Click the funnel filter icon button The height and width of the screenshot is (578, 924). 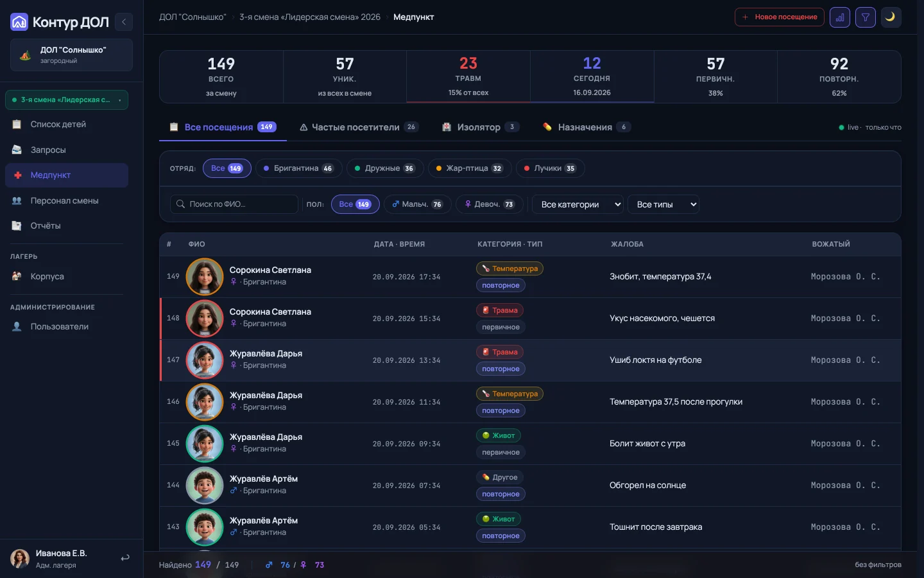click(866, 17)
